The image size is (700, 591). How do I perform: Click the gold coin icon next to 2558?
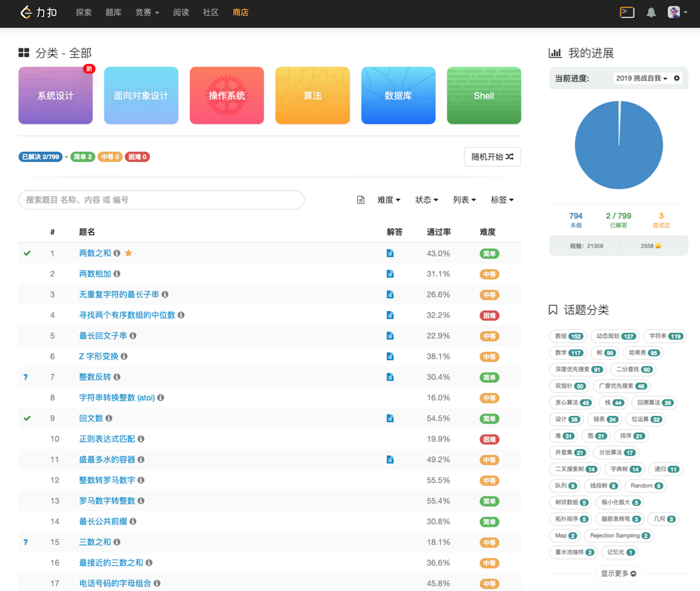pyautogui.click(x=658, y=246)
